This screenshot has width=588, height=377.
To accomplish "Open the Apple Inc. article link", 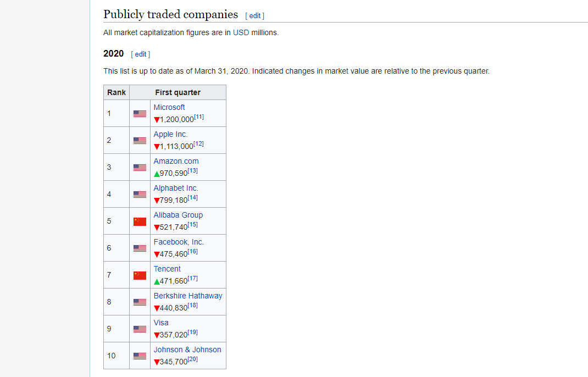I will point(170,134).
